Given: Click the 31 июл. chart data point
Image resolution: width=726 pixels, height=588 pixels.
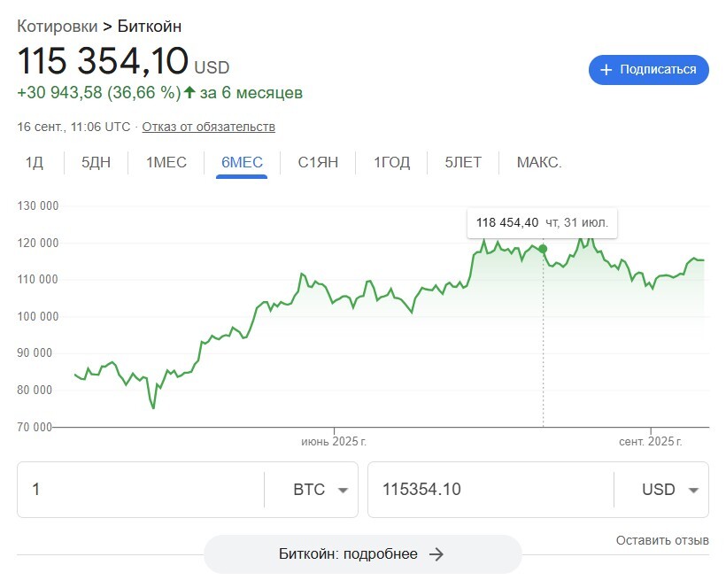Looking at the screenshot, I should (x=543, y=249).
